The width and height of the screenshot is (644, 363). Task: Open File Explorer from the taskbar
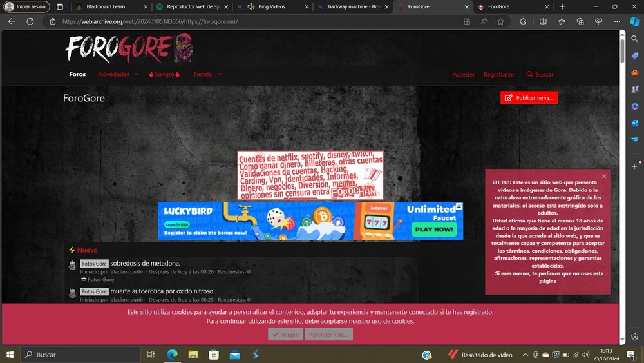(x=193, y=355)
